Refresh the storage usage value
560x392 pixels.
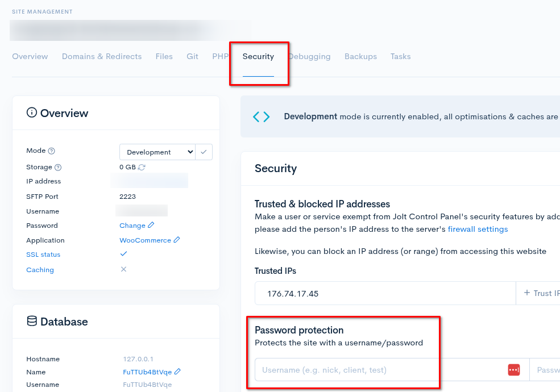click(x=142, y=168)
